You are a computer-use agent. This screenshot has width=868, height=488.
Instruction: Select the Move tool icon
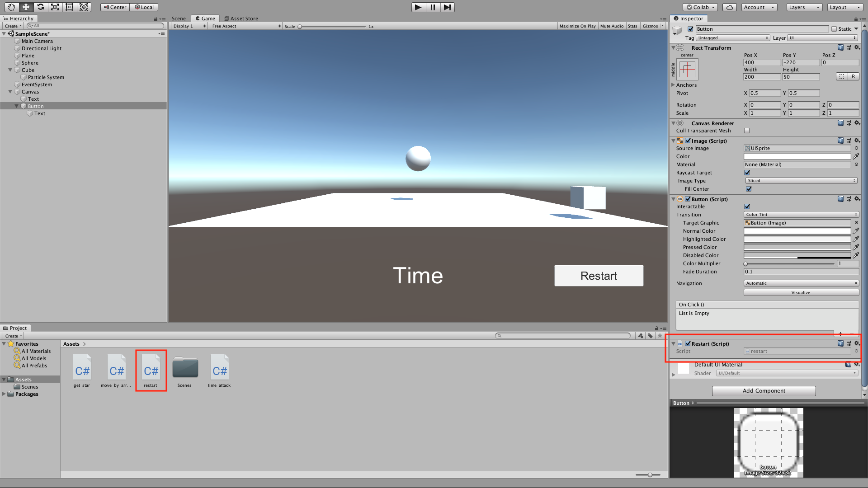pyautogui.click(x=26, y=7)
